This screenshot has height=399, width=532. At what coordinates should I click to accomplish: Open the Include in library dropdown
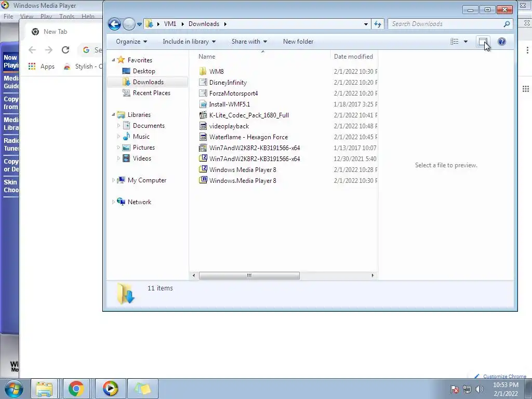189,42
